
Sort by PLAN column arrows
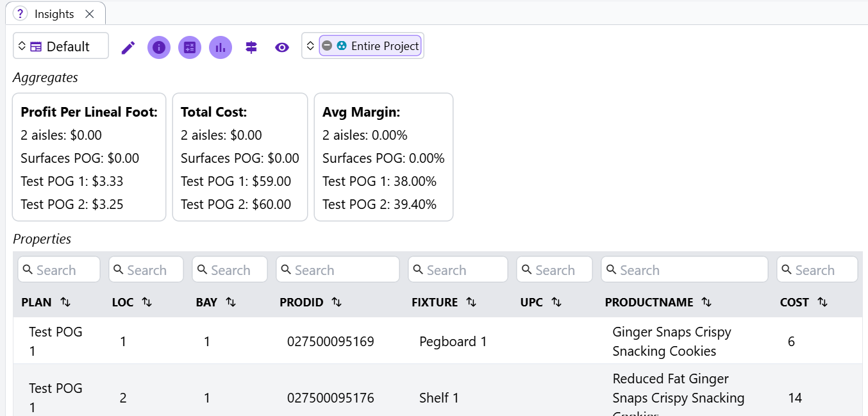pos(65,302)
